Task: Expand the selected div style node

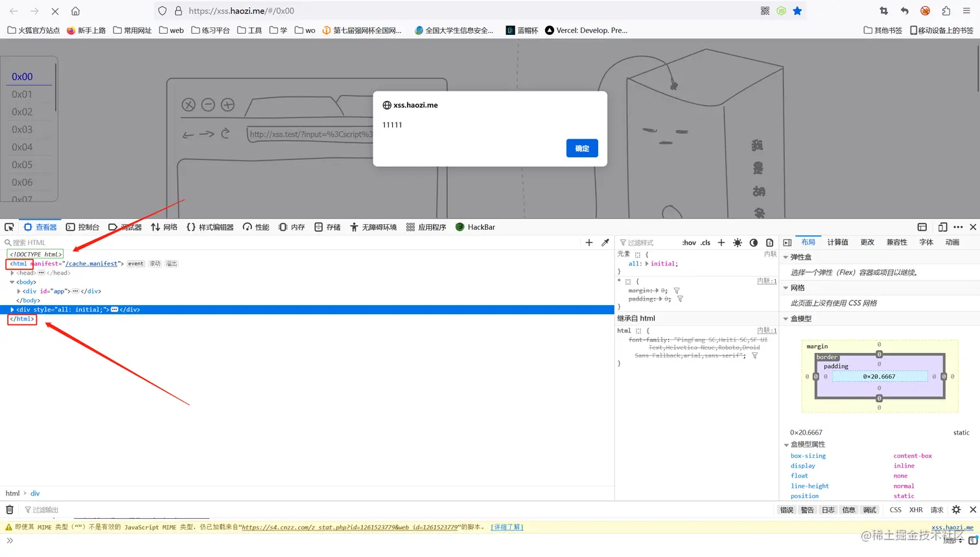Action: [12, 310]
